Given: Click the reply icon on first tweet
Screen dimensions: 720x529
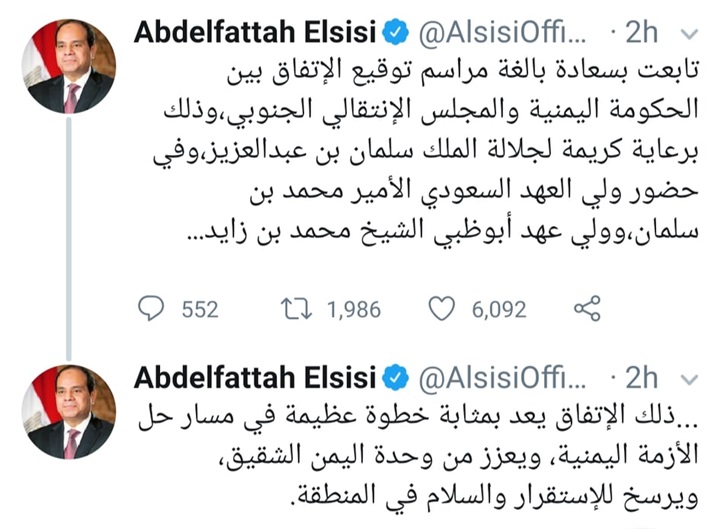Looking at the screenshot, I should pyautogui.click(x=150, y=309).
